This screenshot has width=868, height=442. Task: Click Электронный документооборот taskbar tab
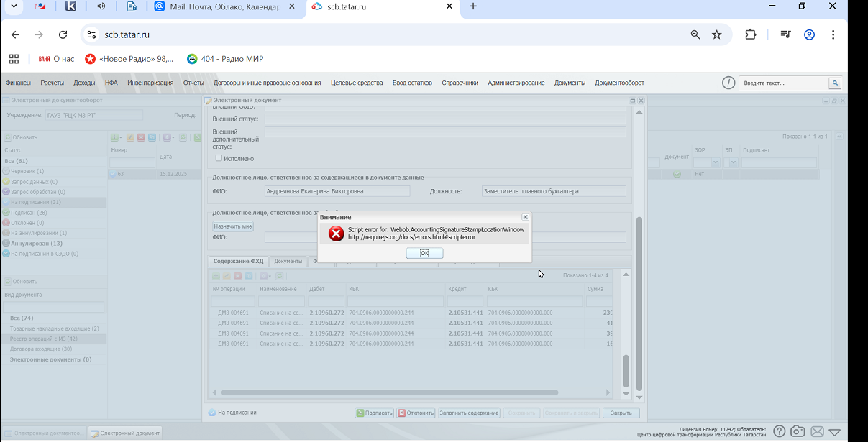[43, 433]
